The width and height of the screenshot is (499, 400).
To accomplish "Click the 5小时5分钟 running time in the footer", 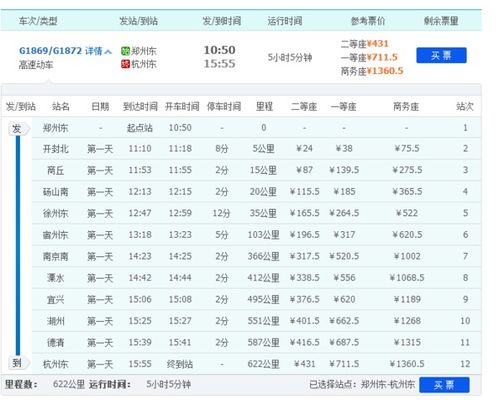I will point(168,384).
